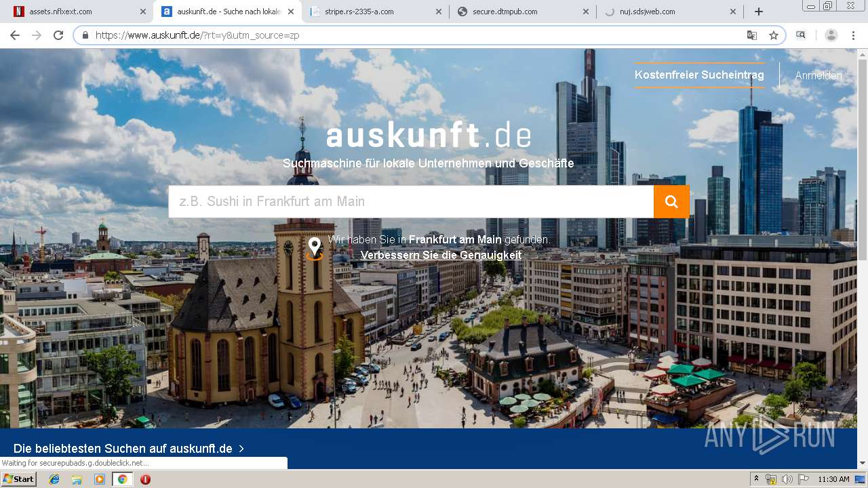Screen dimensions: 868x488
Task: Click the padlock site security icon
Action: (x=85, y=35)
